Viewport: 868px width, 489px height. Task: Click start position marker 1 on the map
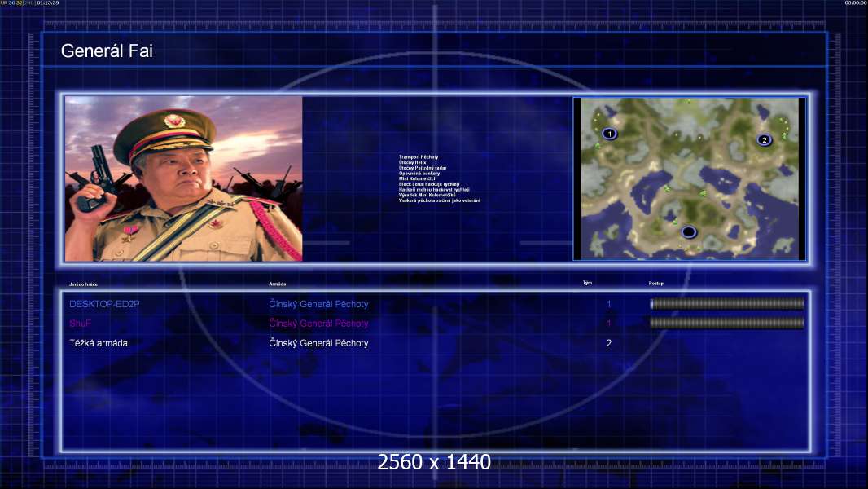point(610,134)
